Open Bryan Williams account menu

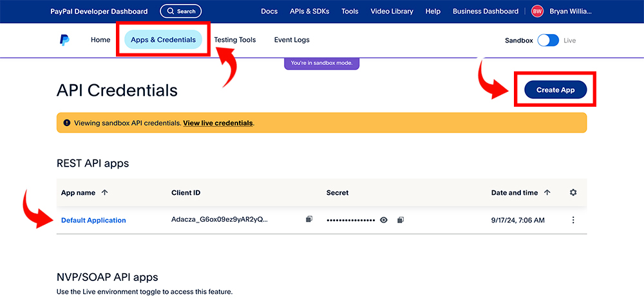(x=571, y=12)
